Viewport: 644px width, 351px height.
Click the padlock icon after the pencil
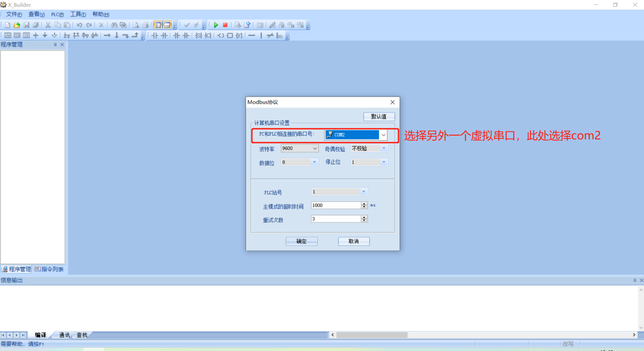point(281,25)
